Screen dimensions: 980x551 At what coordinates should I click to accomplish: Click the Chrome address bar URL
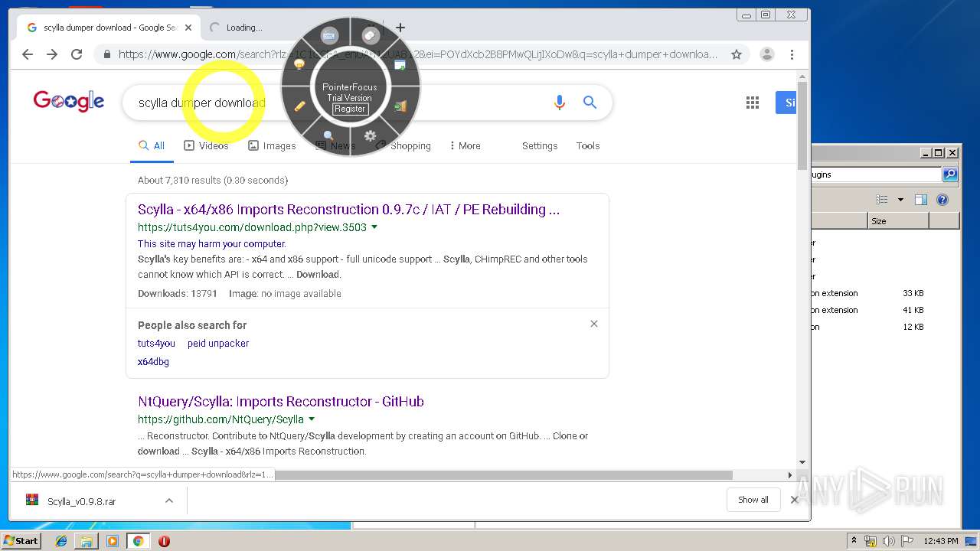coord(417,54)
